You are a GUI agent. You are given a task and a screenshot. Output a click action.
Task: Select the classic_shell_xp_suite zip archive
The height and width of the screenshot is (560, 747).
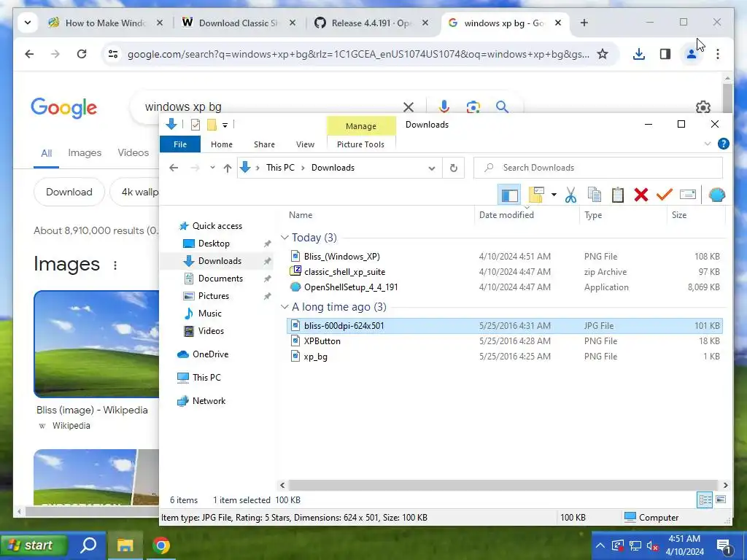click(x=505, y=272)
